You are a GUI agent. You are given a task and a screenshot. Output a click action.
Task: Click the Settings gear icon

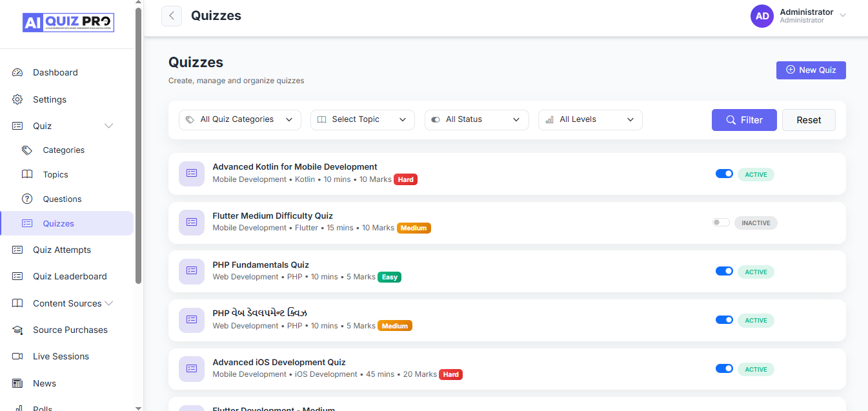coord(17,99)
